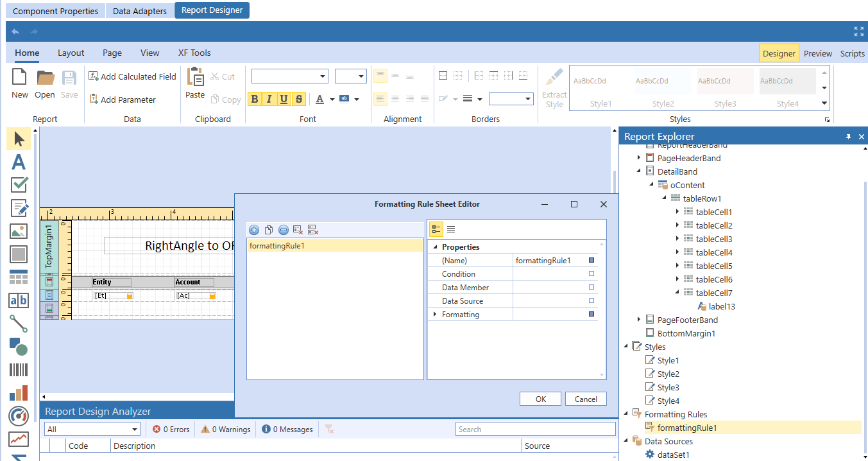Open the Layout ribbon tab
The height and width of the screenshot is (461, 868).
(71, 53)
